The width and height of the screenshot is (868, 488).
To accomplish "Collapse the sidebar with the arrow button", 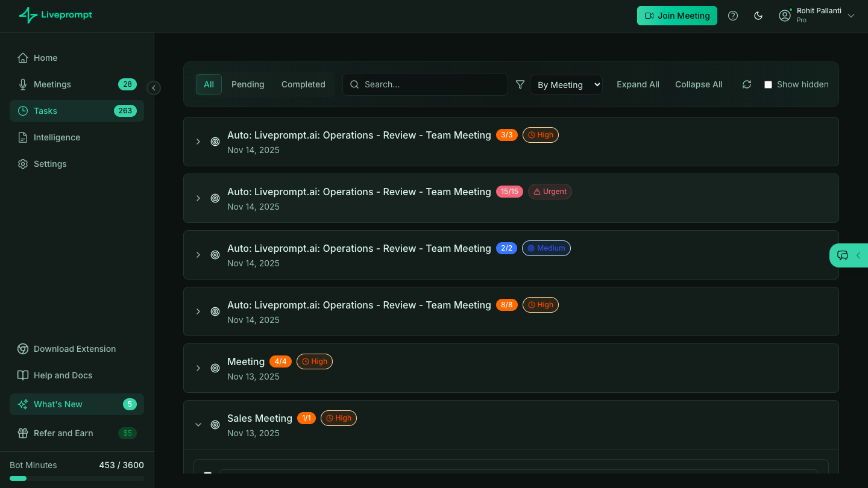I will coord(154,88).
